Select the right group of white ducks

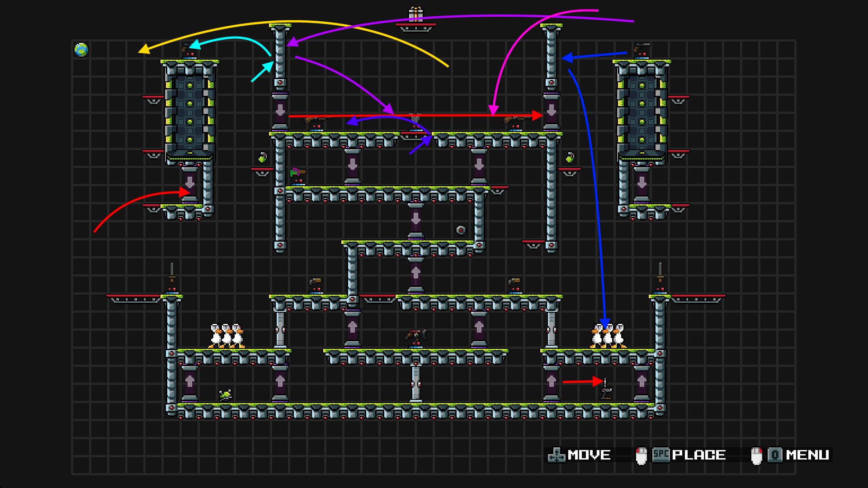[x=608, y=336]
